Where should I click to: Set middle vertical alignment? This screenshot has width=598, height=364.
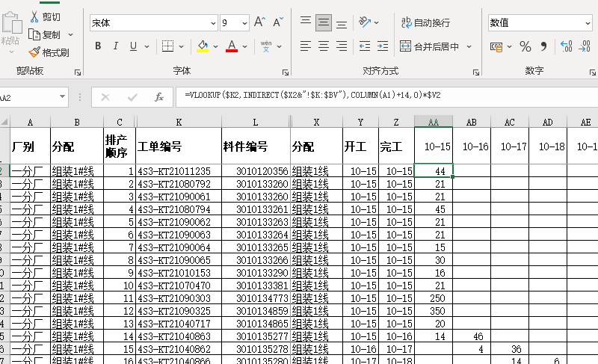tap(324, 22)
